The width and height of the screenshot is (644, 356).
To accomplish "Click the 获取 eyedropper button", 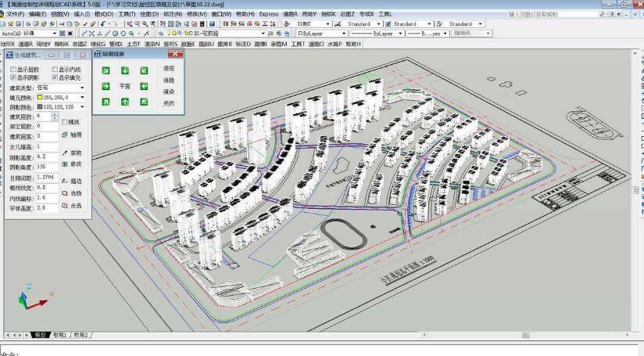I will [72, 153].
